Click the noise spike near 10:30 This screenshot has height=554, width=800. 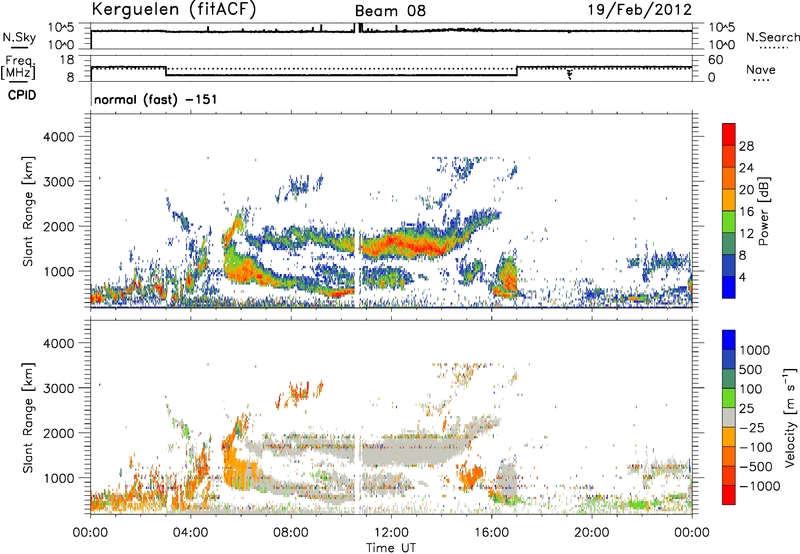tap(358, 28)
